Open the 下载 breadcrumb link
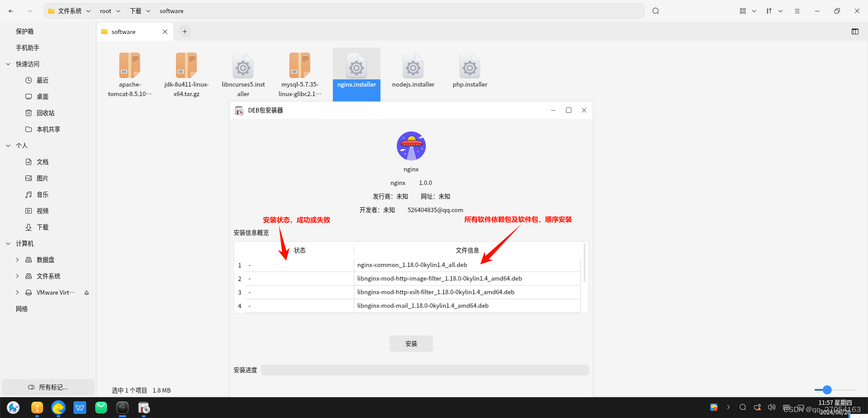Screen dimensions: 868x418 [136, 10]
